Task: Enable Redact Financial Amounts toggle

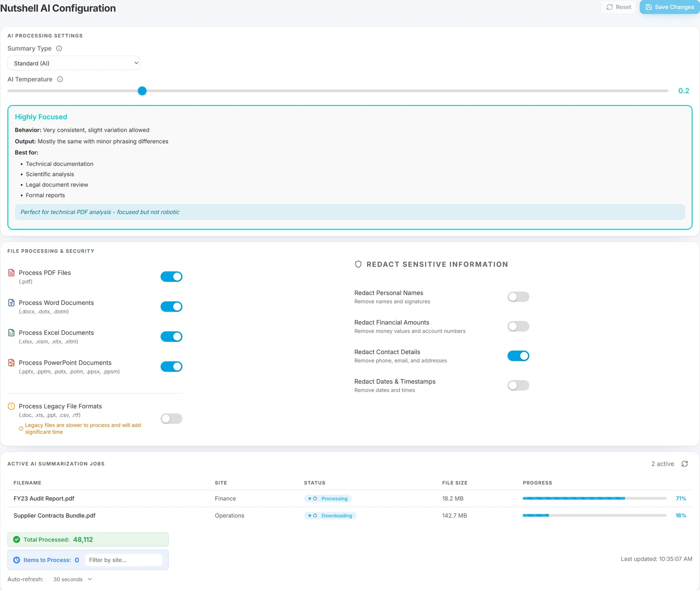Action: coord(518,326)
